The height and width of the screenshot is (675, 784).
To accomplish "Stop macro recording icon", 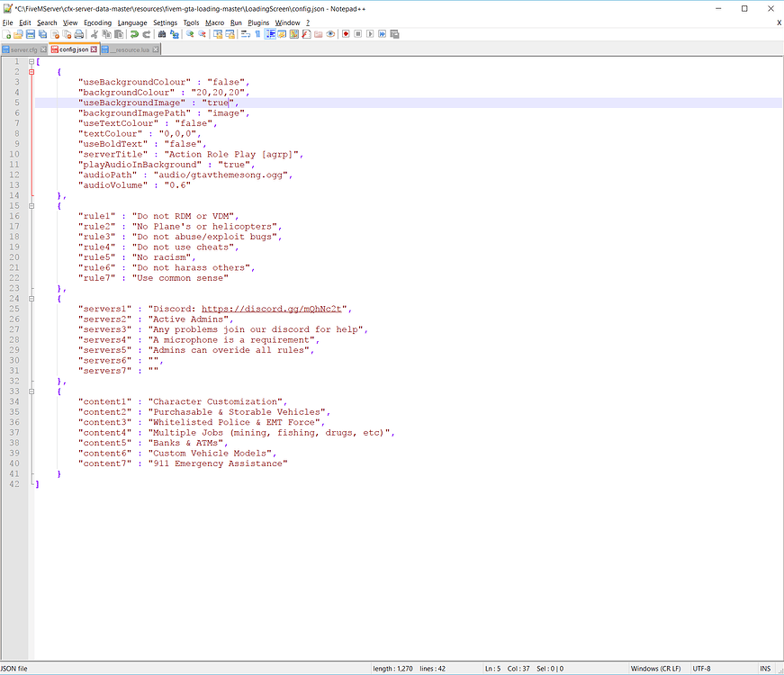I will (x=358, y=34).
